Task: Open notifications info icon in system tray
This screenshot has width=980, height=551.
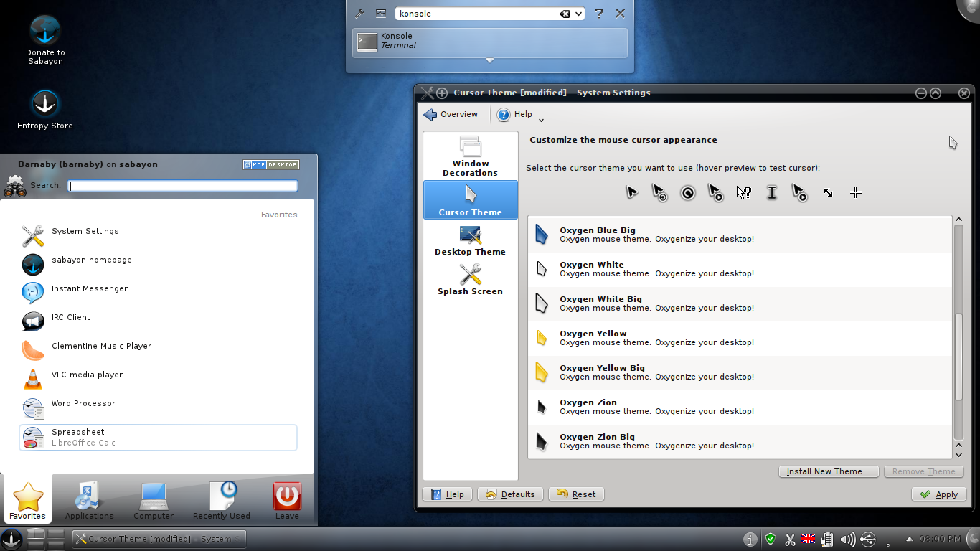Action: 750,539
